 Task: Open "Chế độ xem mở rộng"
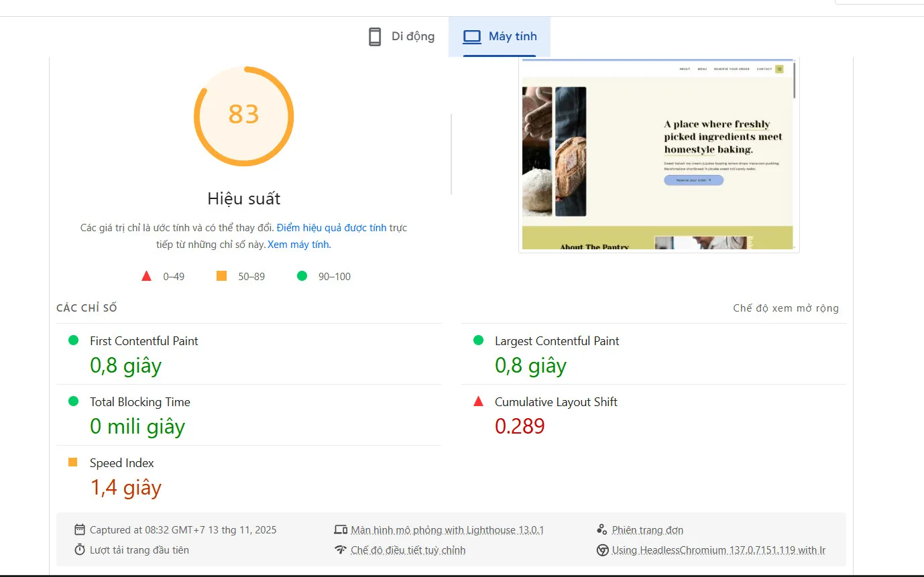pyautogui.click(x=785, y=308)
